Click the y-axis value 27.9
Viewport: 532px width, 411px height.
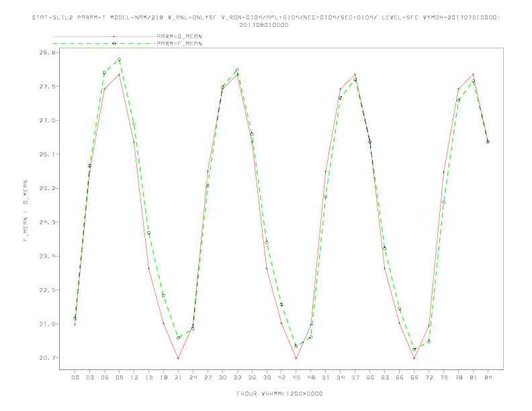(x=47, y=87)
